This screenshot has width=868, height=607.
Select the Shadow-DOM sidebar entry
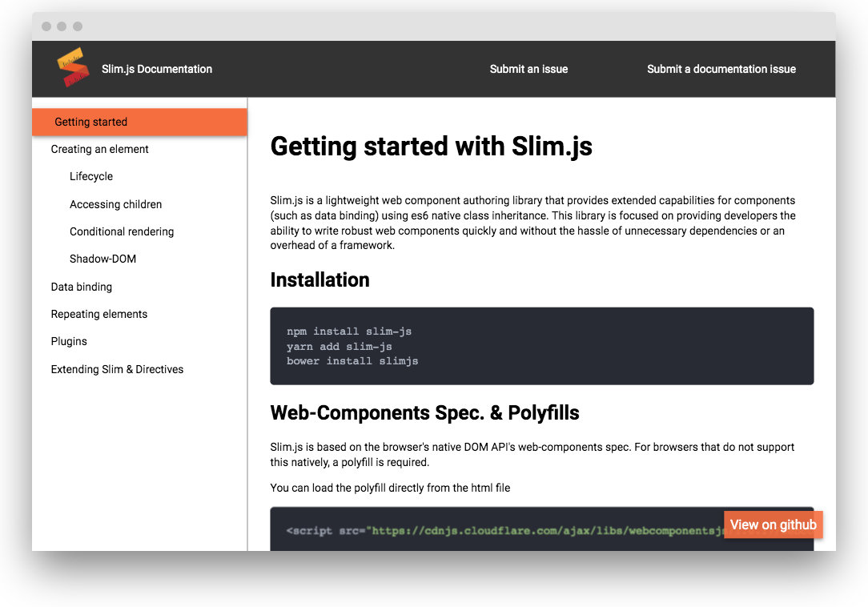[103, 259]
